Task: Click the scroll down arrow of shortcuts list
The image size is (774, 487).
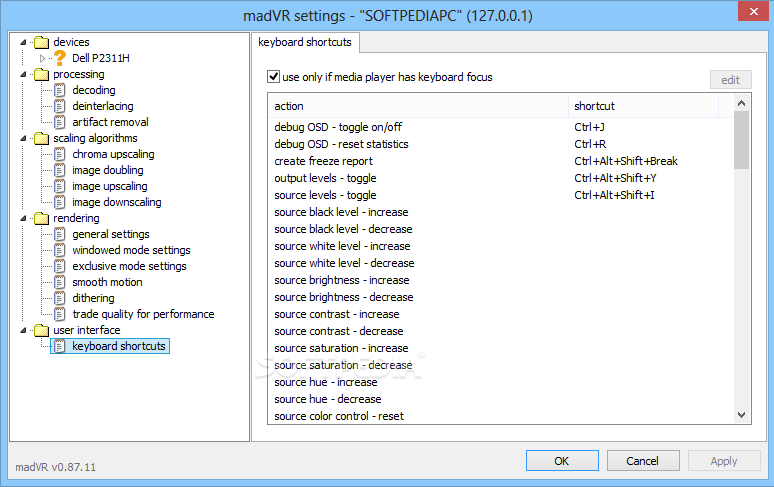Action: [x=741, y=415]
